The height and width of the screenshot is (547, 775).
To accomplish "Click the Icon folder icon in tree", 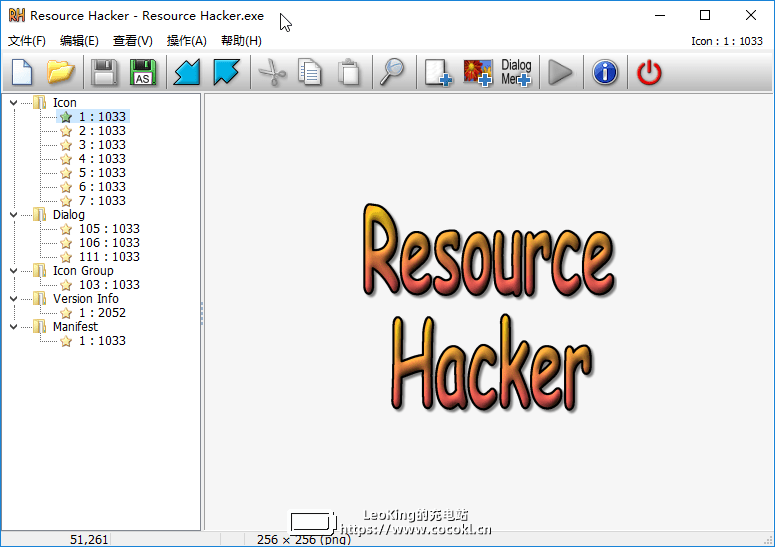I will click(40, 103).
